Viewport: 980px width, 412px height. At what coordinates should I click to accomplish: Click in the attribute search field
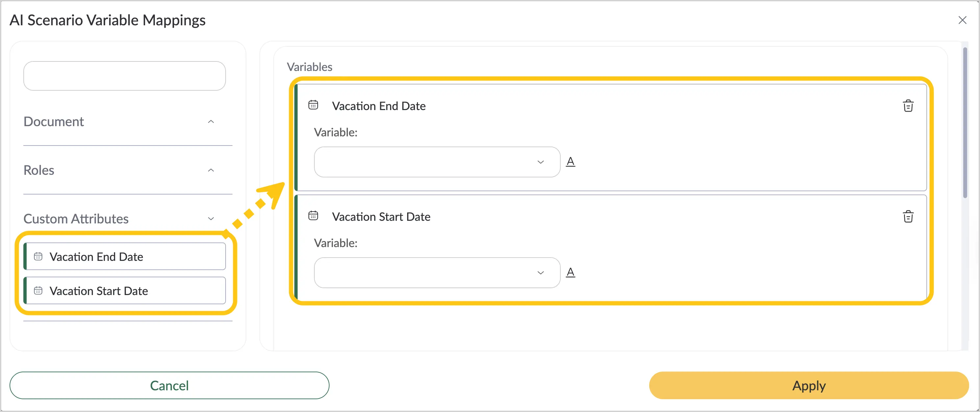click(124, 76)
